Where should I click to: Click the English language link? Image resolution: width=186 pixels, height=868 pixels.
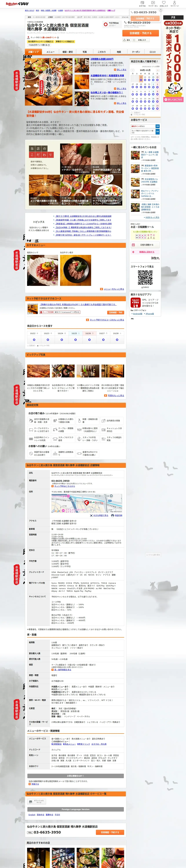[x=32, y=814]
